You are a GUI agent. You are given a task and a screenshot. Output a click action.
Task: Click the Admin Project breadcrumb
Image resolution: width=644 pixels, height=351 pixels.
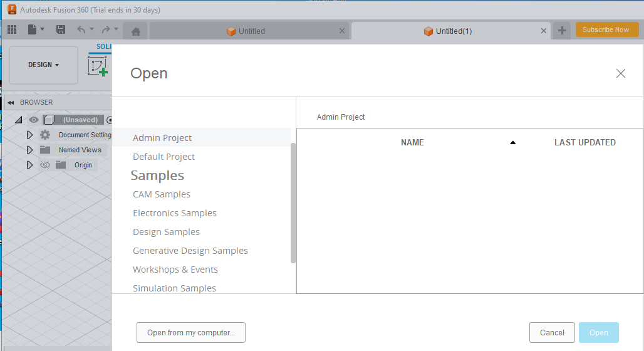pos(341,117)
